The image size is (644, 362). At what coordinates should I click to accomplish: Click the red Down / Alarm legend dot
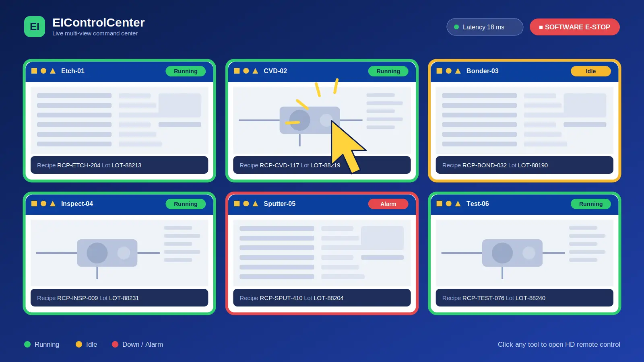tap(115, 344)
